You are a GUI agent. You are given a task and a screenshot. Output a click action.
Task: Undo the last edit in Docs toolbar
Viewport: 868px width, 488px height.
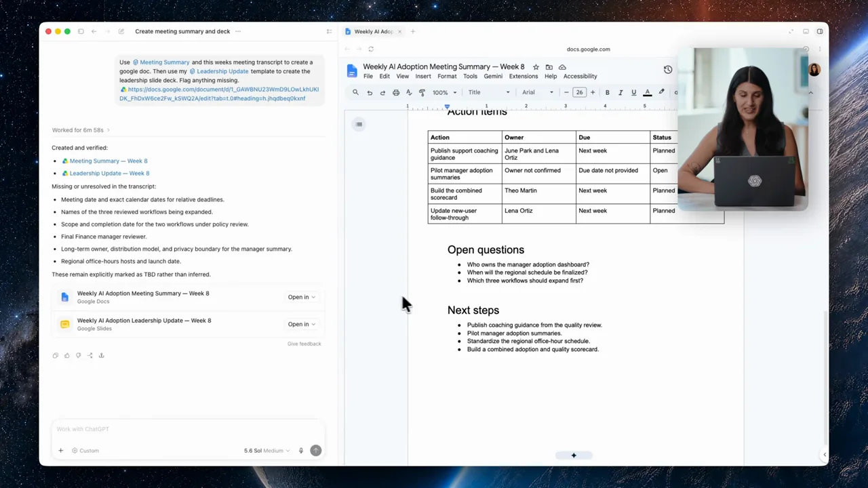tap(370, 93)
